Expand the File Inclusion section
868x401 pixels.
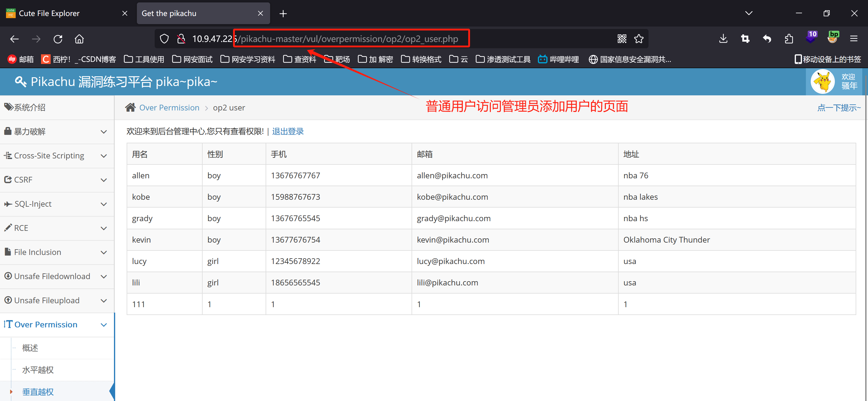click(57, 252)
